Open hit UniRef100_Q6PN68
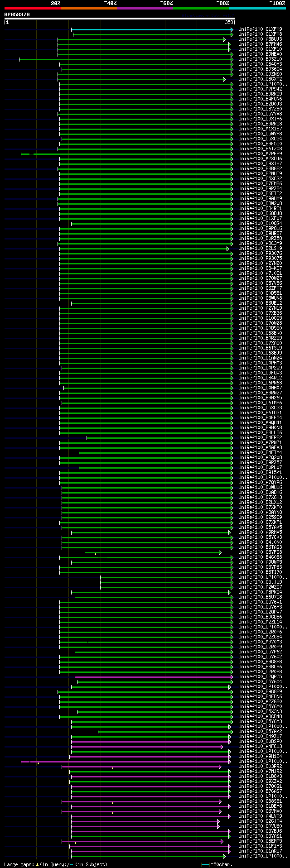This screenshot has width=290, height=868. (x=260, y=383)
